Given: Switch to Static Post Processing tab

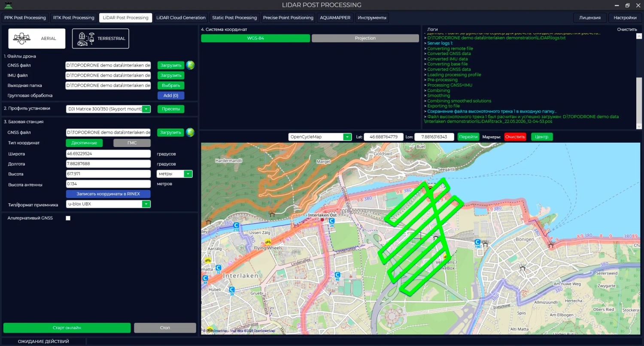Looking at the screenshot, I should (x=234, y=18).
